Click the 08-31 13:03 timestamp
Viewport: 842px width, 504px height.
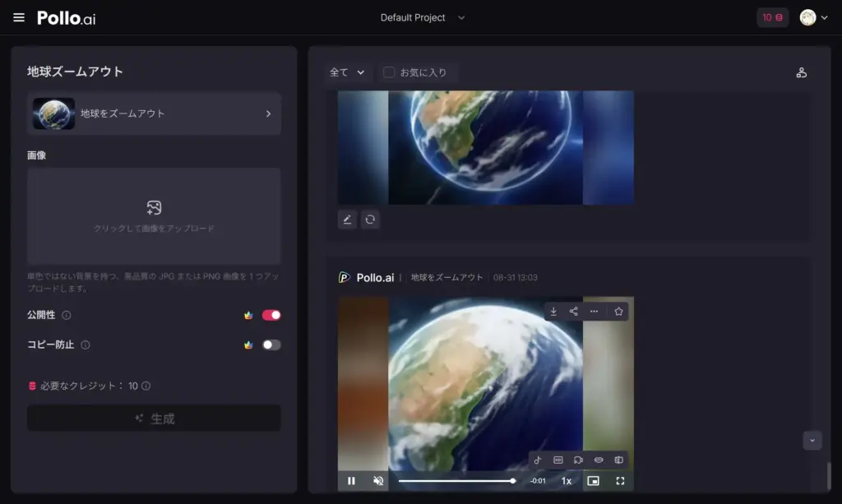(x=516, y=278)
